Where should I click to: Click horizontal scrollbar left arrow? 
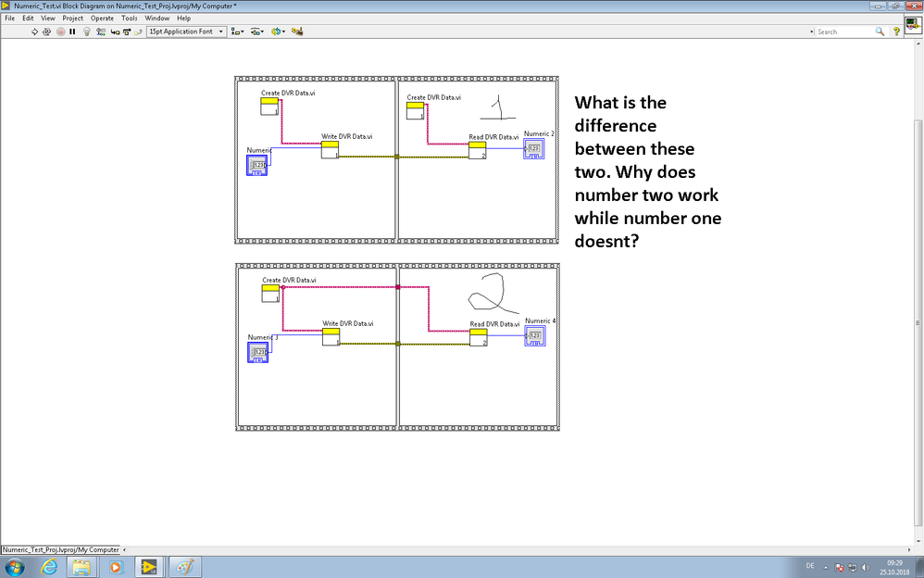[124, 549]
